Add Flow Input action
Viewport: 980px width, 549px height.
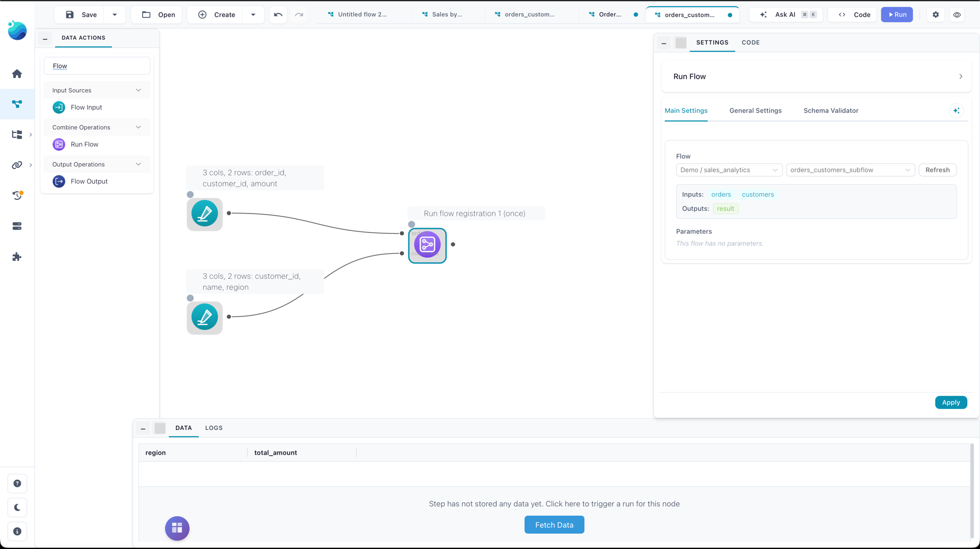coord(97,107)
